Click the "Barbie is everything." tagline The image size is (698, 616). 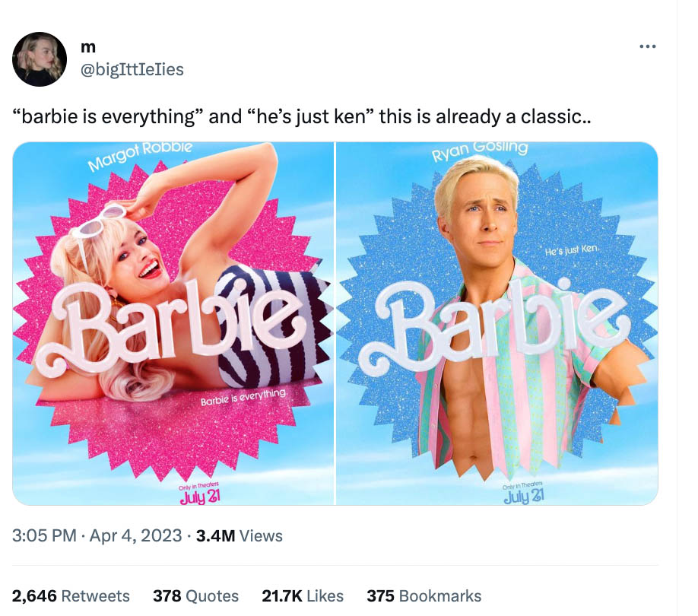tap(243, 397)
